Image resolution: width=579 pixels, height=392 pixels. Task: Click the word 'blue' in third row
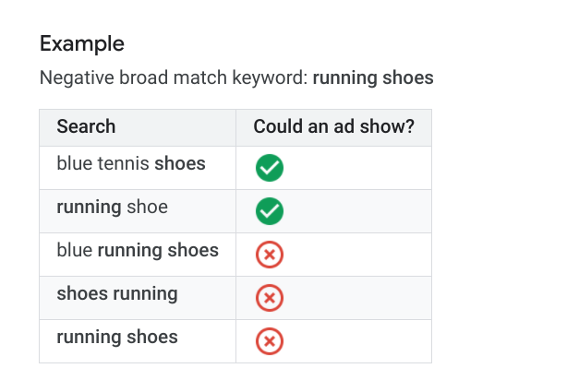[75, 250]
